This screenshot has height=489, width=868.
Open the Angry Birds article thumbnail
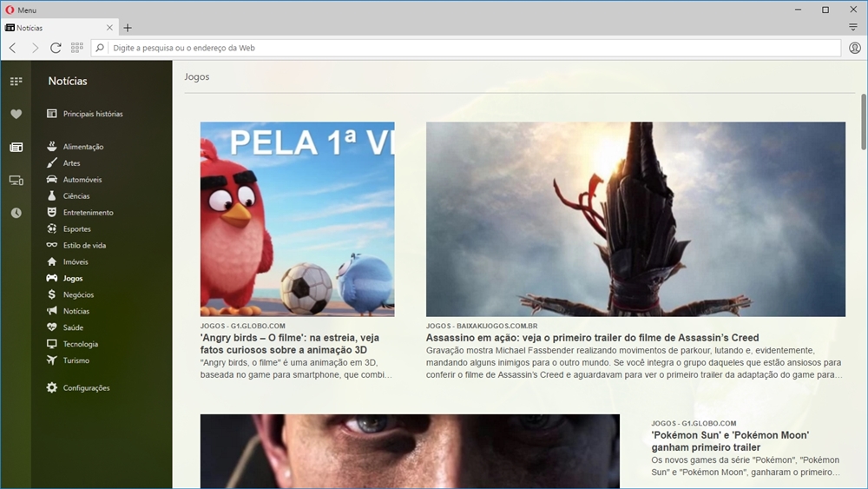click(x=297, y=219)
